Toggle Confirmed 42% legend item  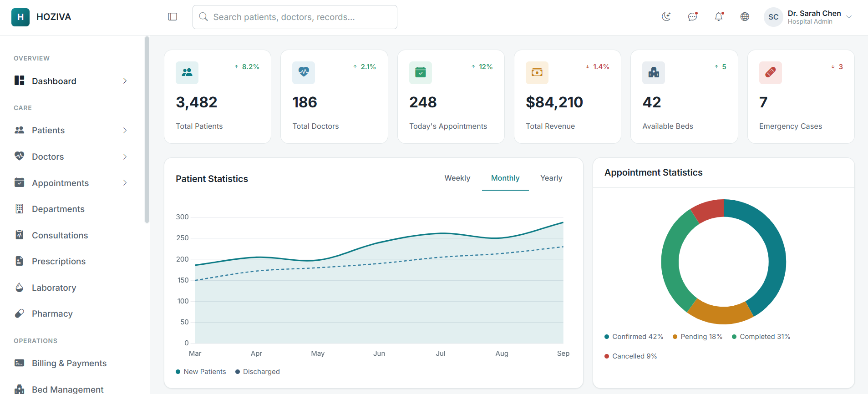(634, 337)
